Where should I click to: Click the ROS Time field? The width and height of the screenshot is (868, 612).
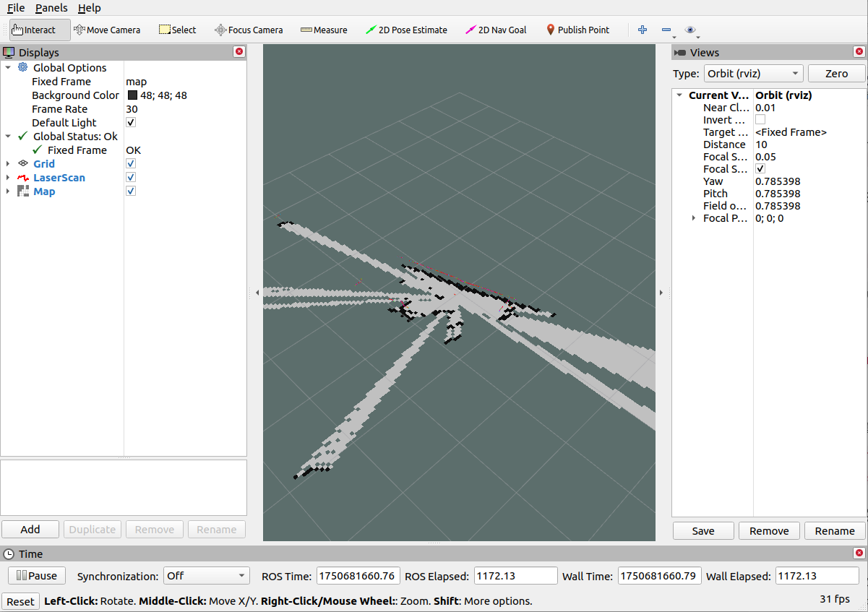358,576
